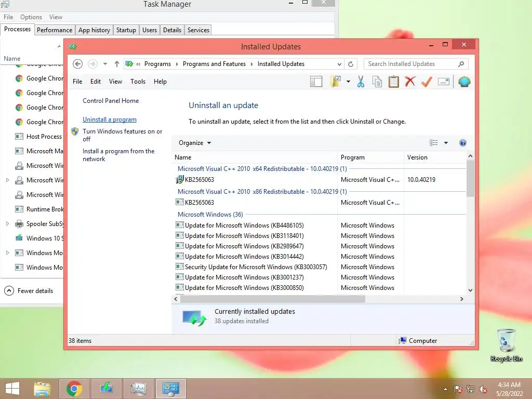Open Google Chrome from the taskbar
The height and width of the screenshot is (399, 532).
point(74,389)
